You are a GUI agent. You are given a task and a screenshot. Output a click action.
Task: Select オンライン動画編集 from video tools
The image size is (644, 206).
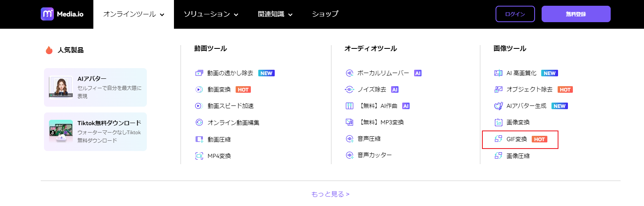(x=233, y=122)
